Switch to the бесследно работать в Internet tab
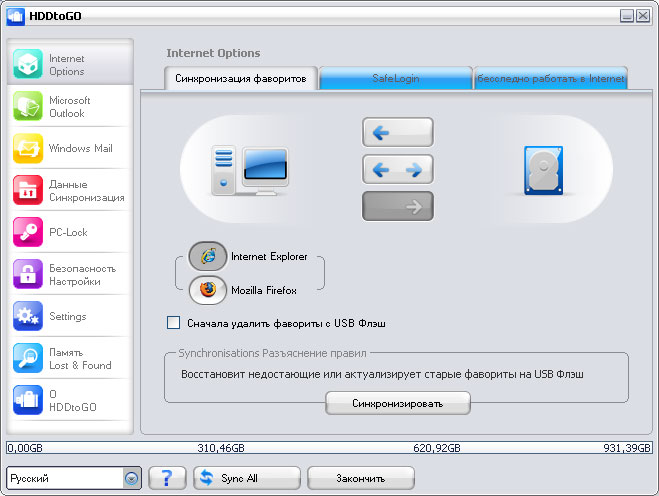659x496 pixels. [551, 78]
